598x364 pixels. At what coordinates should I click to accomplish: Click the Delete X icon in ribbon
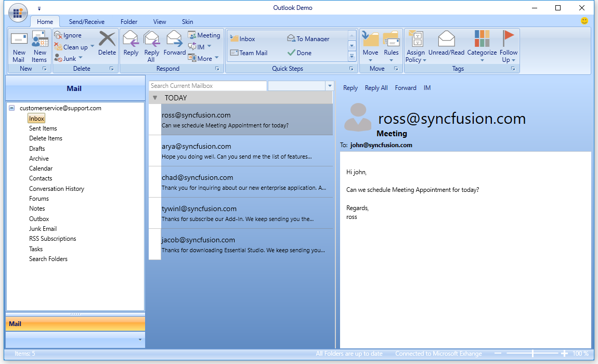[x=107, y=40]
